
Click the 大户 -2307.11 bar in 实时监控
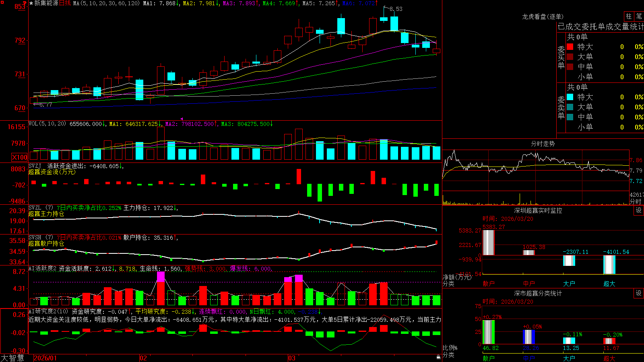point(569,261)
